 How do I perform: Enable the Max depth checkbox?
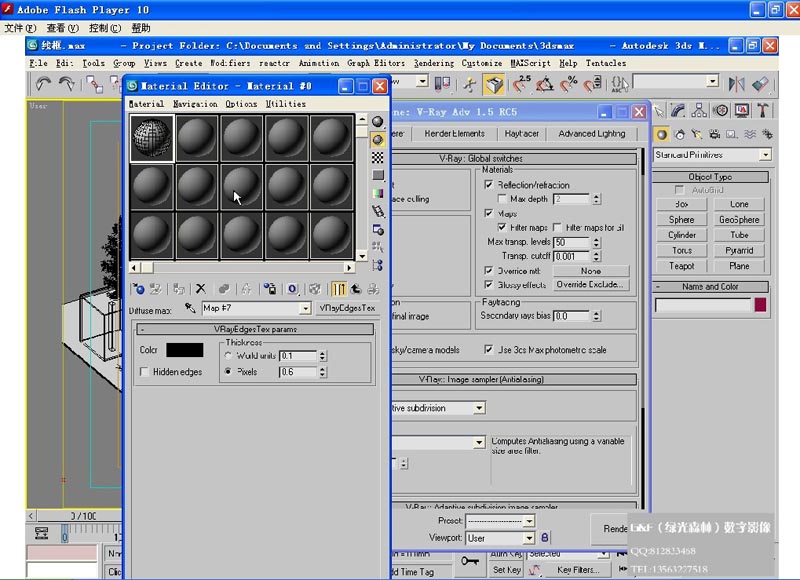pos(502,198)
